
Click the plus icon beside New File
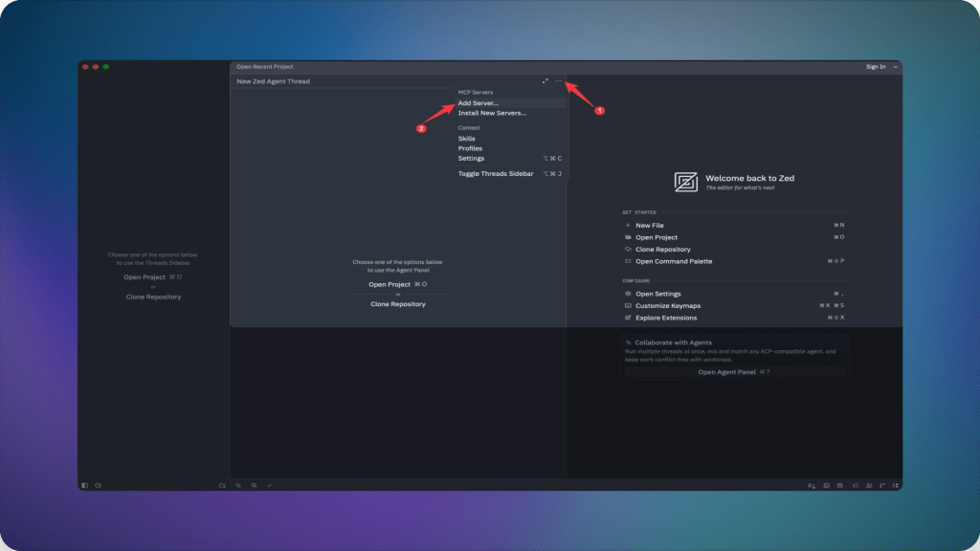click(x=628, y=225)
